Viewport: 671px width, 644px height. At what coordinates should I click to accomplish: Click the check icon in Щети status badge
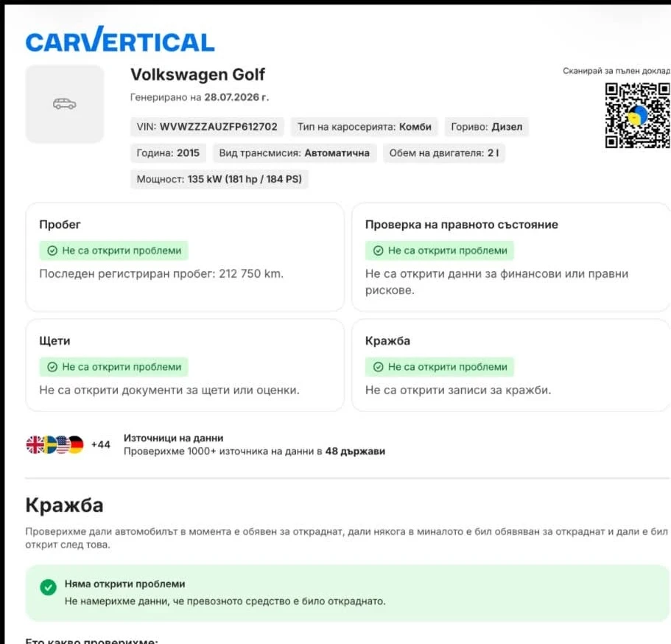coord(52,367)
